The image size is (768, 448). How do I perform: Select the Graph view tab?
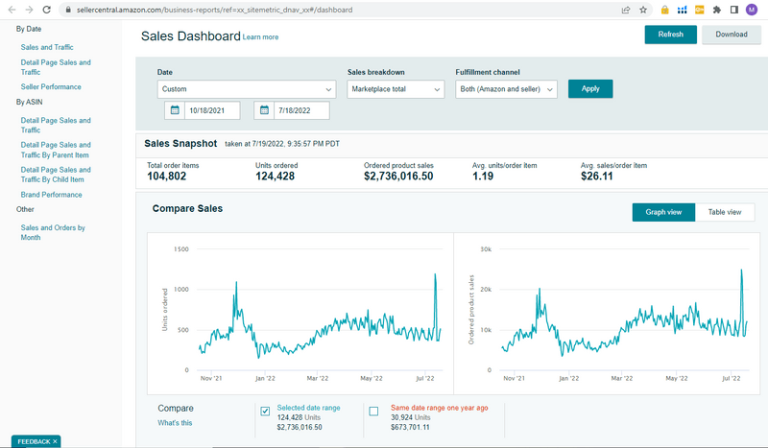[x=663, y=212]
